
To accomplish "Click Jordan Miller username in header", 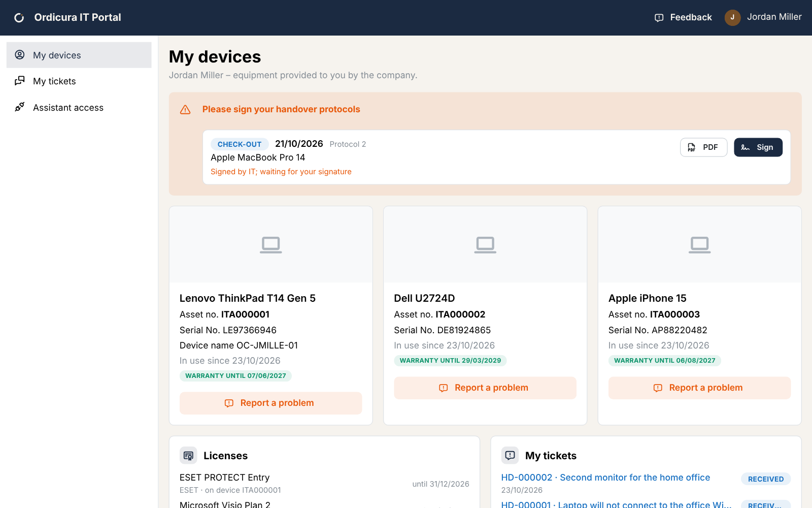I will pyautogui.click(x=774, y=17).
